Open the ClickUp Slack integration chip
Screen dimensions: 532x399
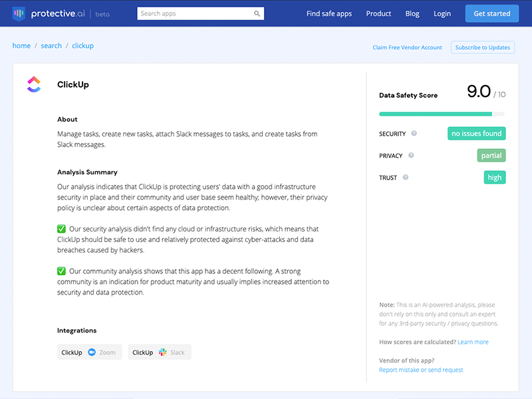click(160, 352)
